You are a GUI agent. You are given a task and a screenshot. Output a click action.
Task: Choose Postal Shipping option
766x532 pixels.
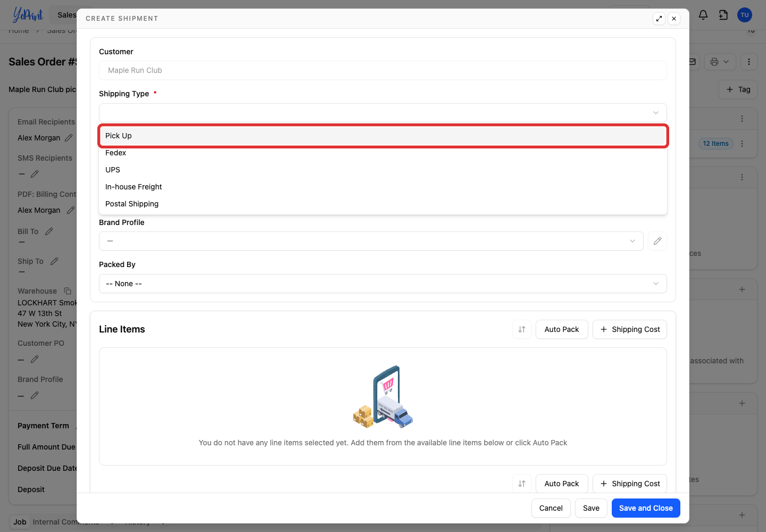coord(383,204)
